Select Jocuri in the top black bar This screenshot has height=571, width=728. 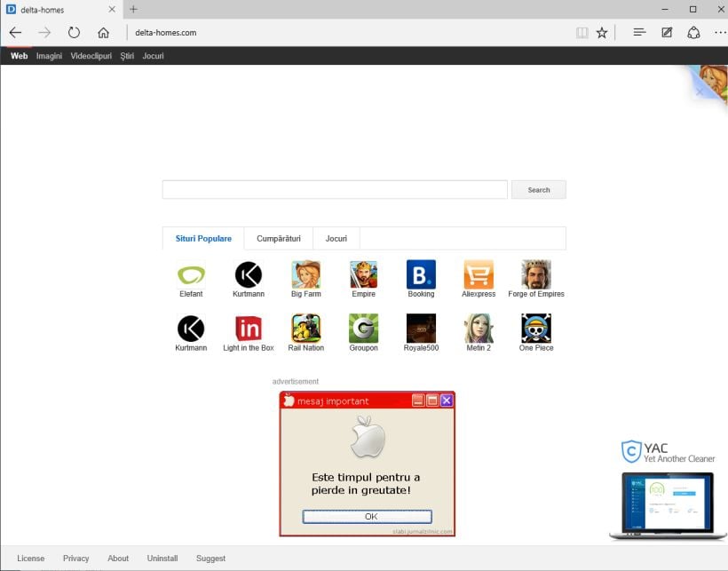tap(153, 56)
